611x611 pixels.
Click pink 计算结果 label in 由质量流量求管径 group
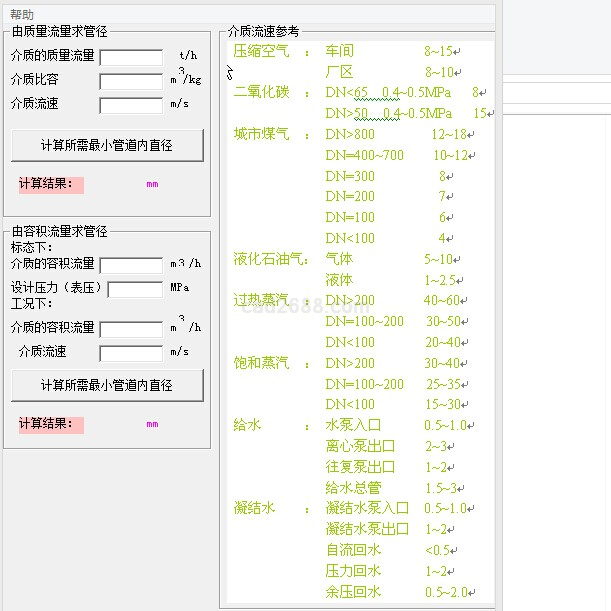coord(48,184)
